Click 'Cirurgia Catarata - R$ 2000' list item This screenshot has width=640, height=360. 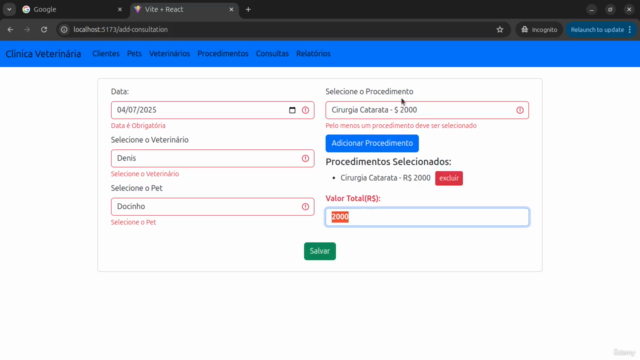coord(385,178)
